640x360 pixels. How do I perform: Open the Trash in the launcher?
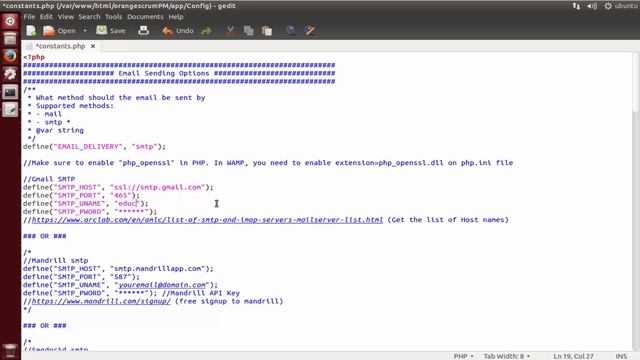click(x=10, y=350)
